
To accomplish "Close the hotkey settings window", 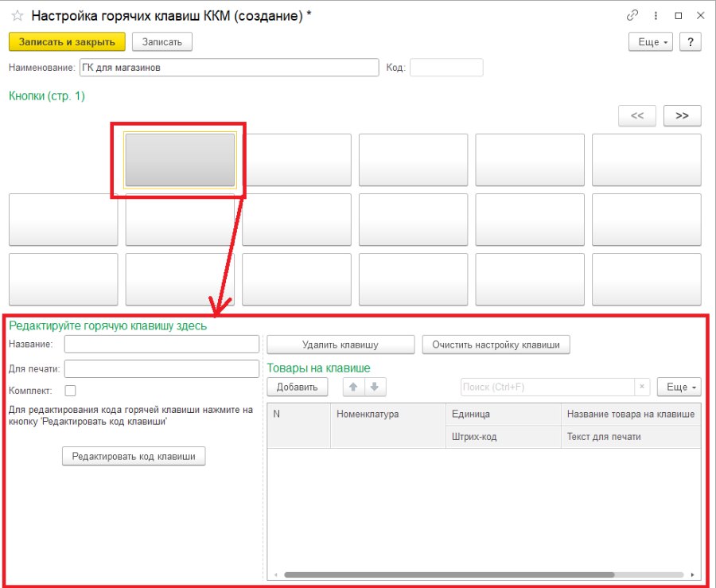I will pyautogui.click(x=700, y=16).
